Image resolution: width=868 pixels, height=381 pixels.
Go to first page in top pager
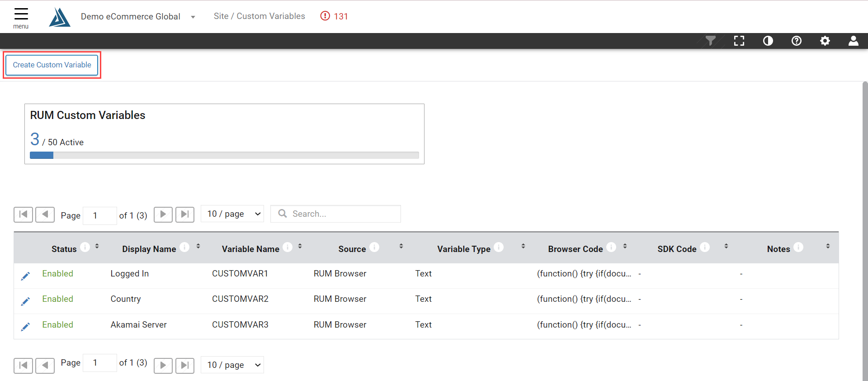click(23, 214)
